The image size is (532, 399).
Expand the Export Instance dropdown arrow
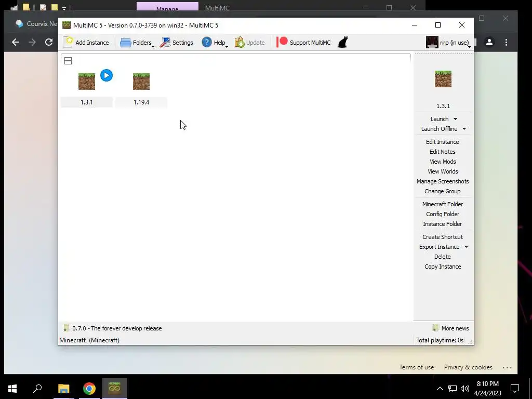466,247
